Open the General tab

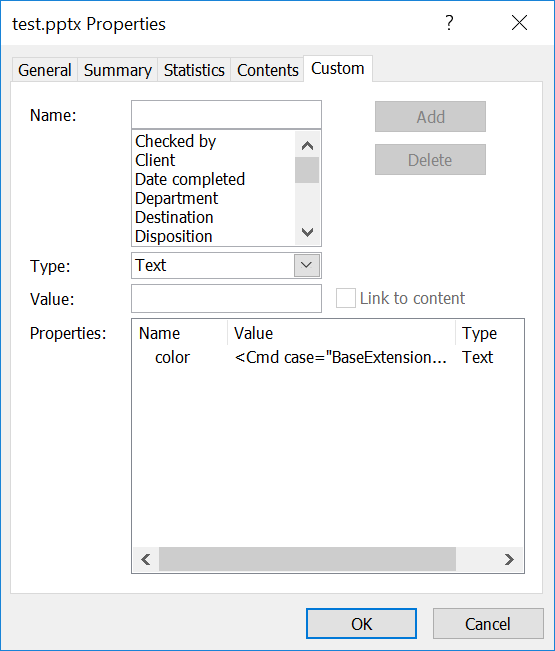click(44, 70)
